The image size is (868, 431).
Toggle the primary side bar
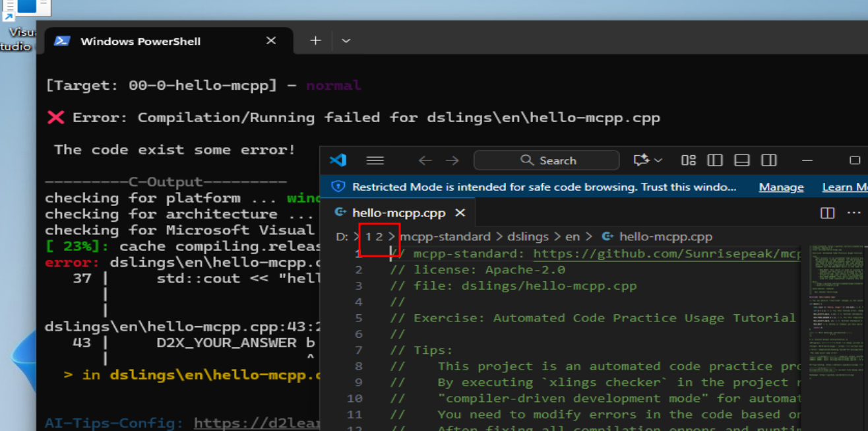pos(715,160)
